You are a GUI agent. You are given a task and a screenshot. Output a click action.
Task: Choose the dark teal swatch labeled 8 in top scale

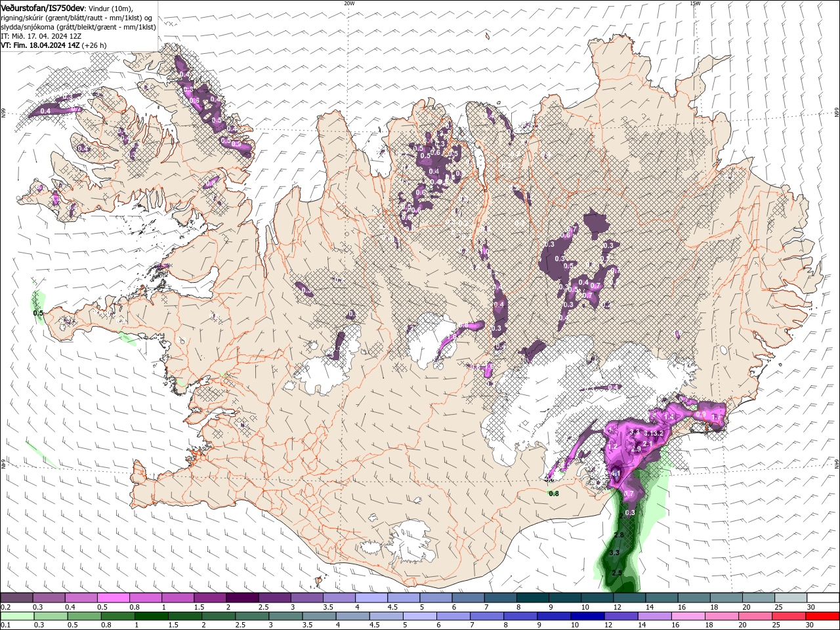click(x=532, y=598)
